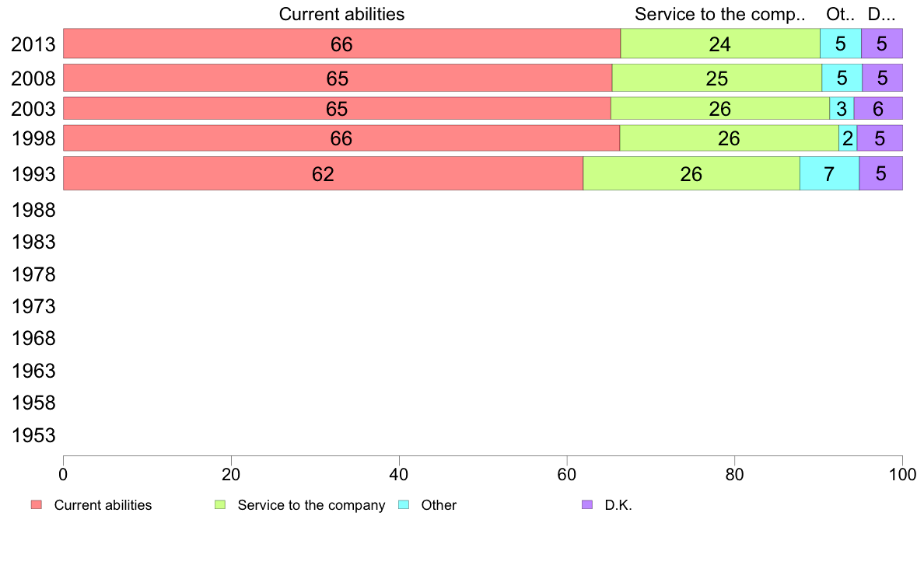Image resolution: width=924 pixels, height=572 pixels.
Task: Click the purple D.K. legend swatch
Action: pos(587,505)
